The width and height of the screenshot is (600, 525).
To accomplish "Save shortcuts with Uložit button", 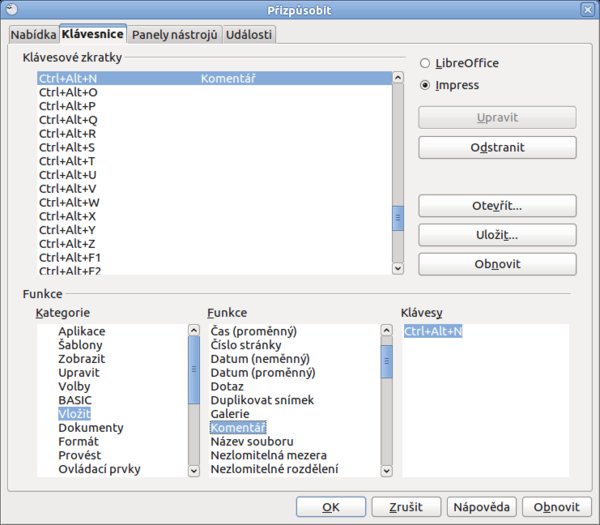I will tap(497, 235).
